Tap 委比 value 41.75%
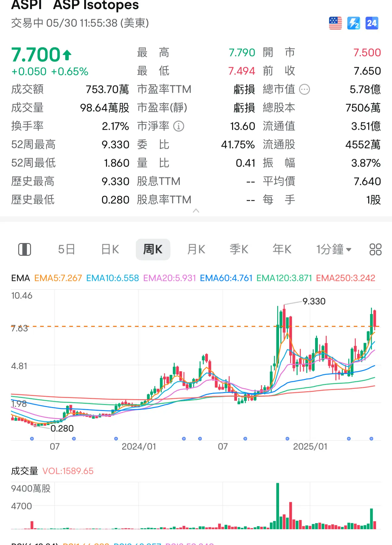Image resolution: width=392 pixels, height=545 pixels. pos(238,145)
